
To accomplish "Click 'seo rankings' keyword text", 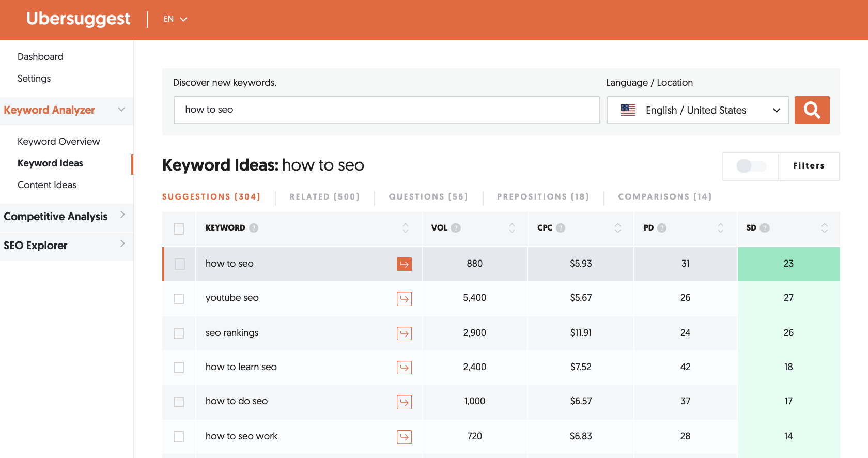I will point(232,333).
